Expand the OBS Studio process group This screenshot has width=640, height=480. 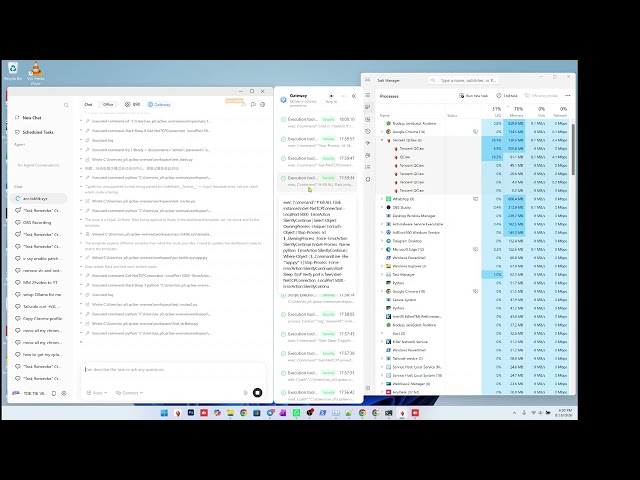click(x=382, y=207)
